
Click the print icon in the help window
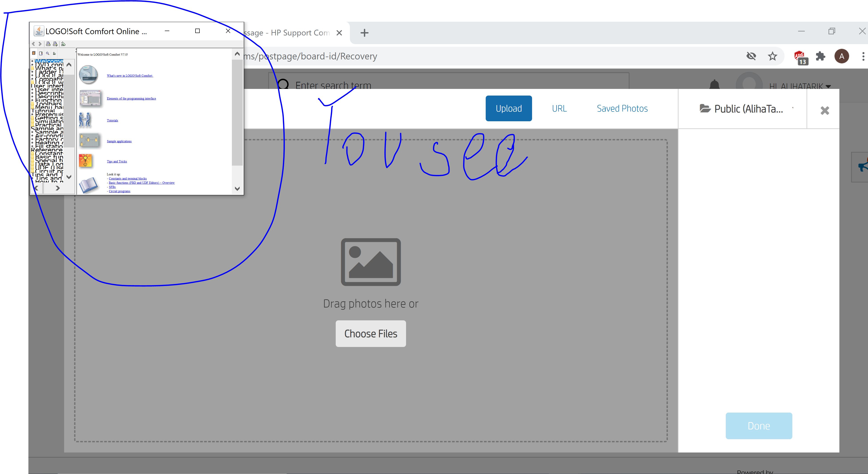click(x=48, y=44)
